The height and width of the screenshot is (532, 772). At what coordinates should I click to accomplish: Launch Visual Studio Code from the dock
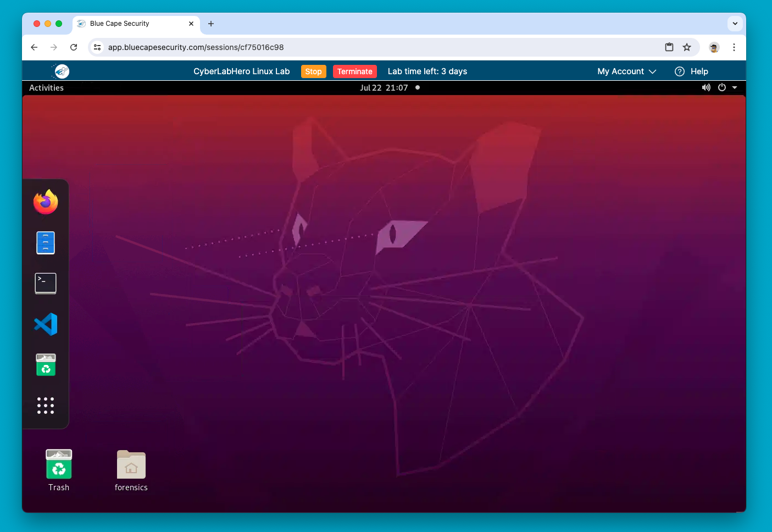pos(46,324)
